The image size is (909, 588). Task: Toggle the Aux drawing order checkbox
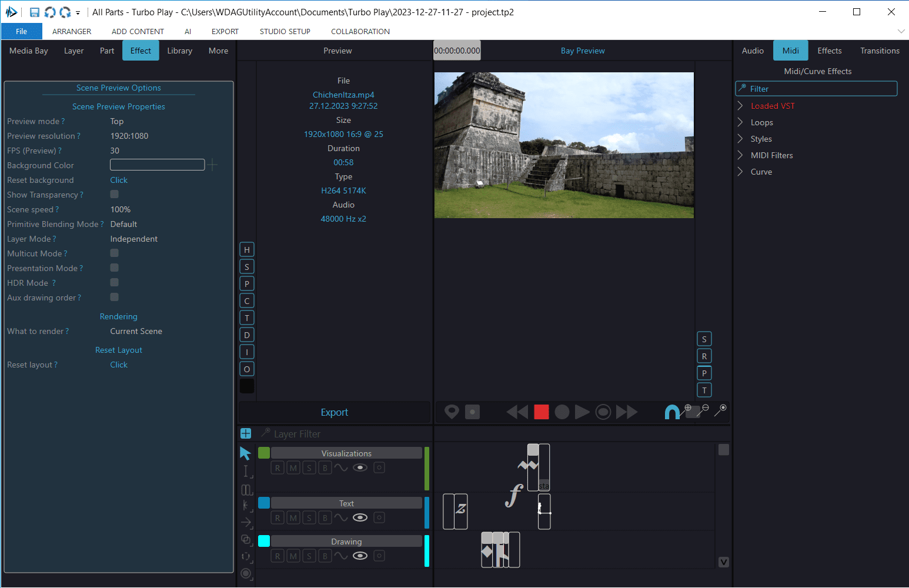(x=115, y=297)
